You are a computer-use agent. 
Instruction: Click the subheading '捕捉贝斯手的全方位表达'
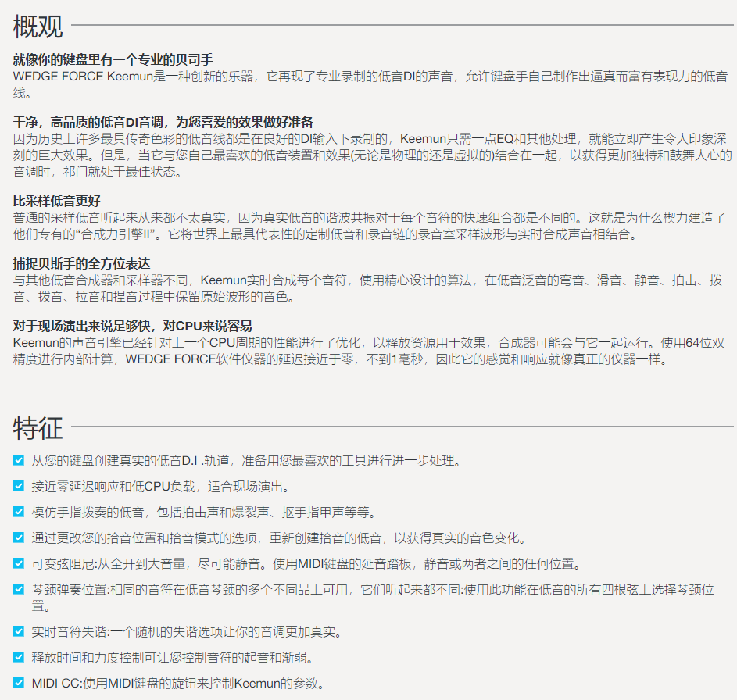tap(81, 263)
